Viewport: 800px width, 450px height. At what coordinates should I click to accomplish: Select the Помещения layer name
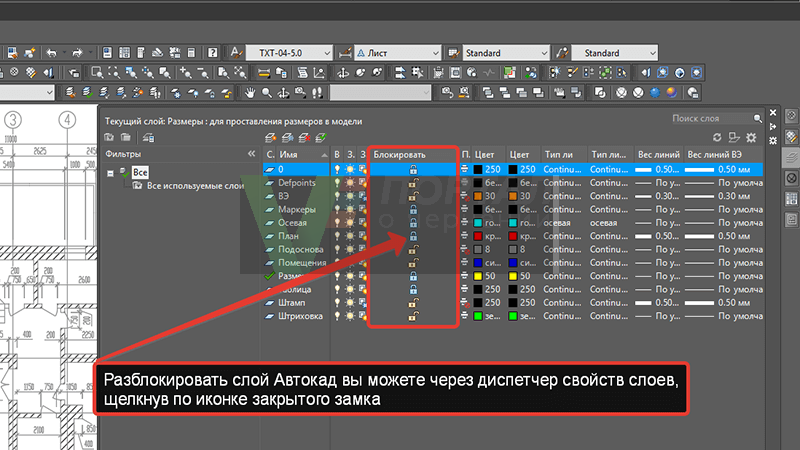pos(302,263)
